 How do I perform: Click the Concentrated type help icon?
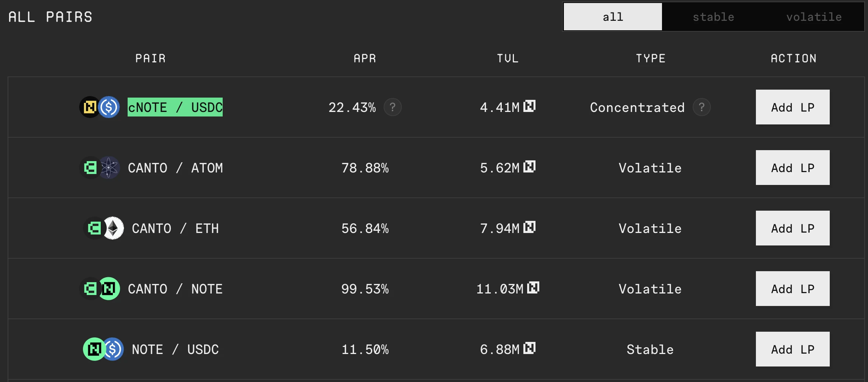[701, 107]
